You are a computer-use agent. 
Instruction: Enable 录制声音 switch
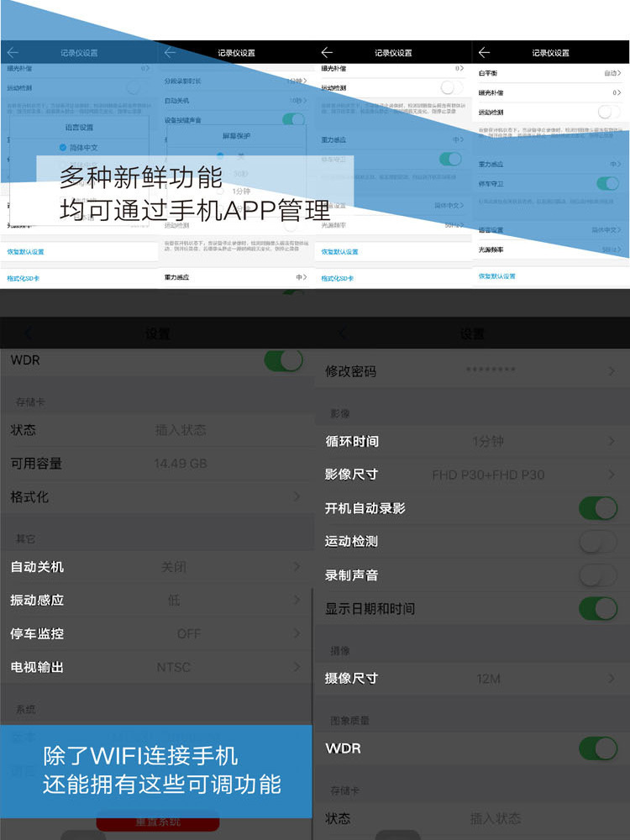(598, 576)
